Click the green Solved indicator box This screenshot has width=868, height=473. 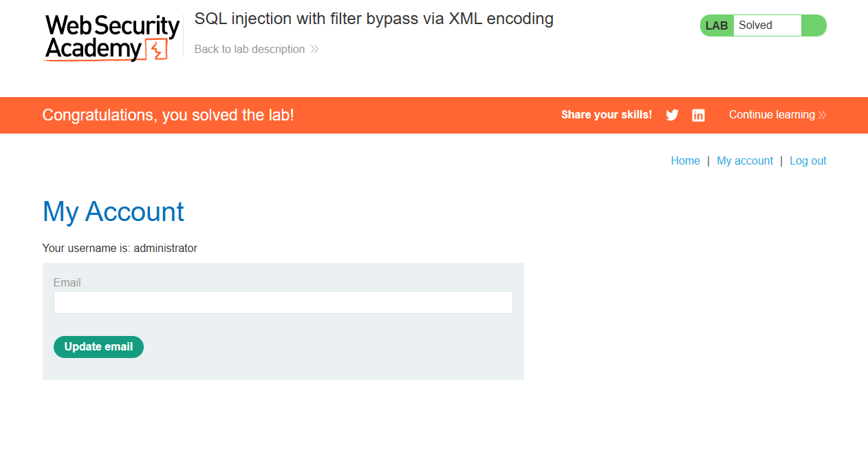click(814, 25)
